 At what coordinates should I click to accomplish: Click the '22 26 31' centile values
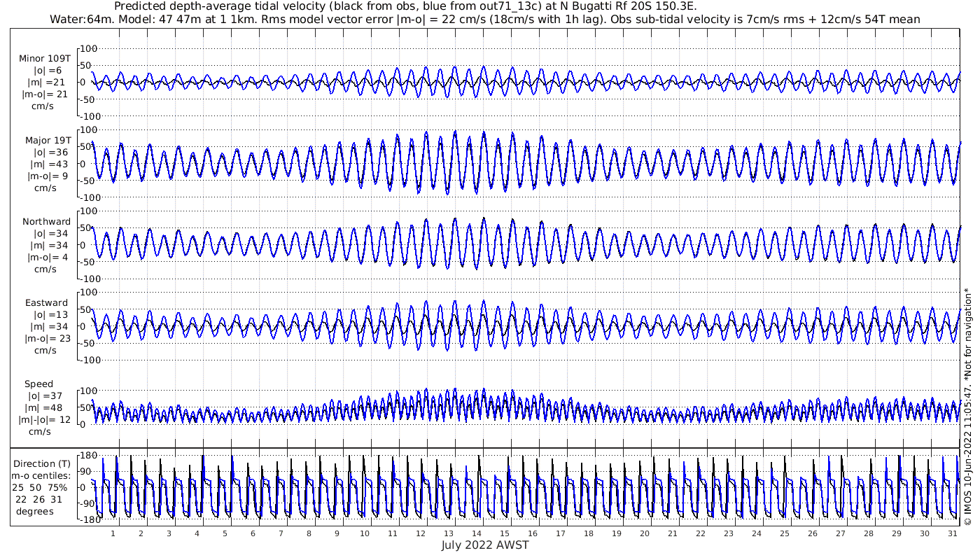39,499
